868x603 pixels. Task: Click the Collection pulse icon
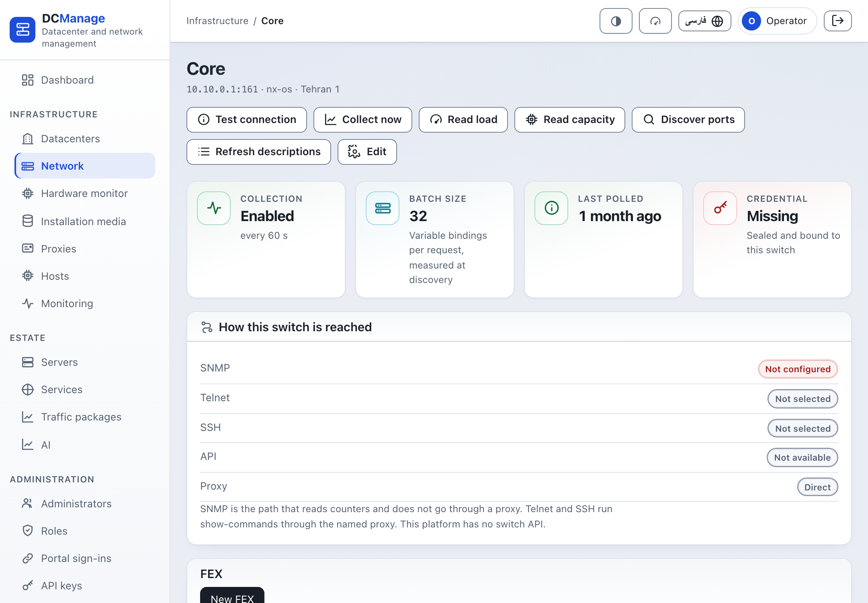point(214,208)
